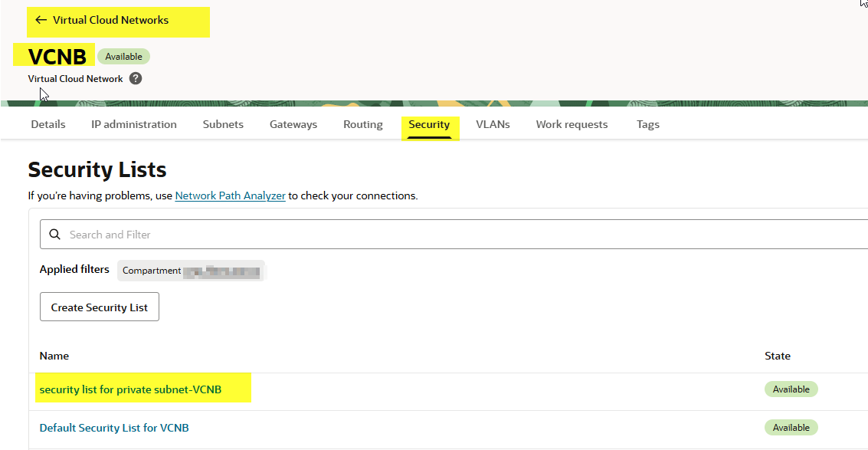Click the Name column header
This screenshot has width=868, height=450.
tap(54, 356)
